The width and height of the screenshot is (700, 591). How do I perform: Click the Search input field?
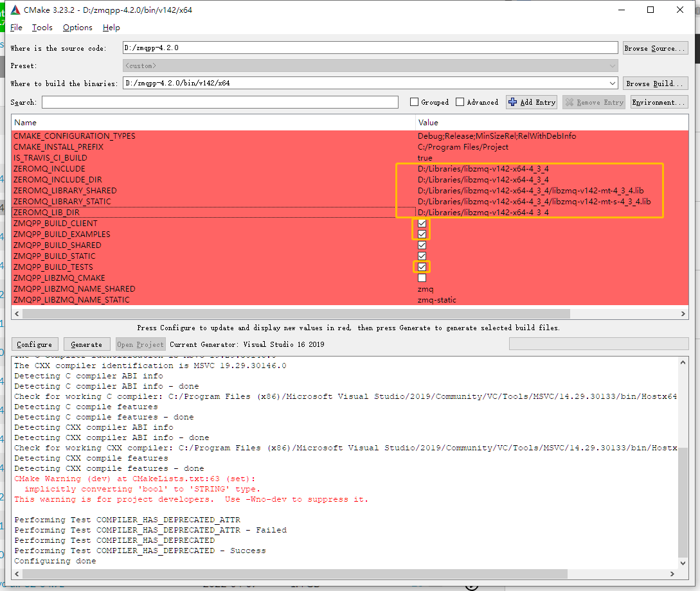pyautogui.click(x=220, y=102)
